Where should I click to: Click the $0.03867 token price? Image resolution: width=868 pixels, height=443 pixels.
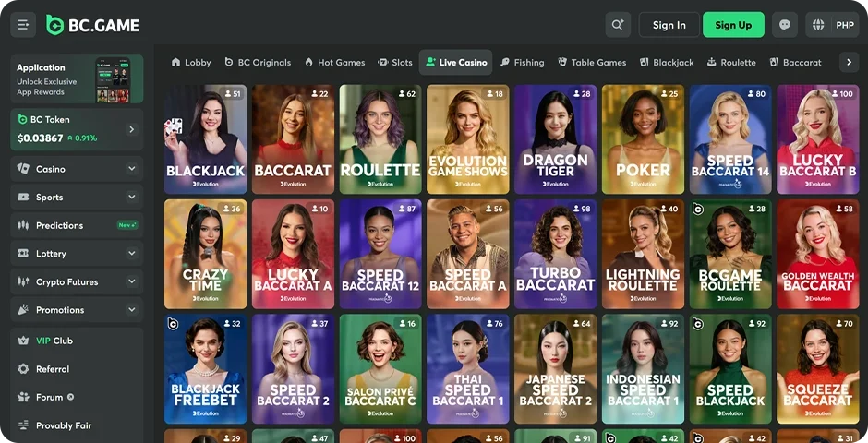(41, 138)
